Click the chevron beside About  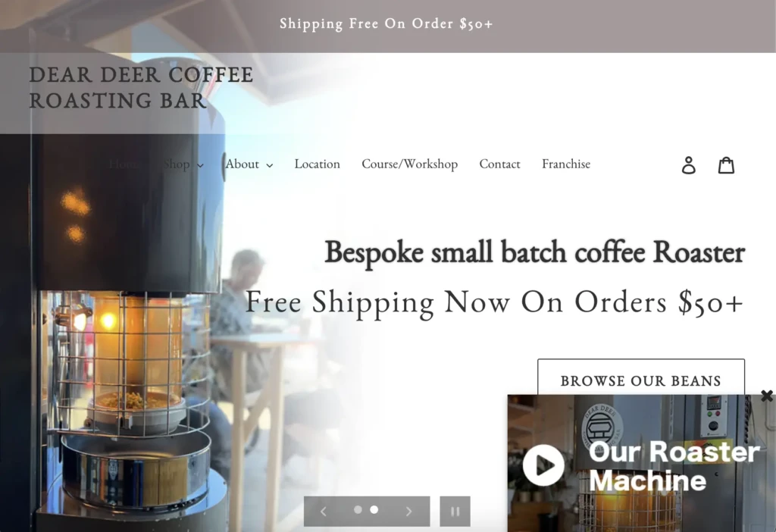point(269,165)
